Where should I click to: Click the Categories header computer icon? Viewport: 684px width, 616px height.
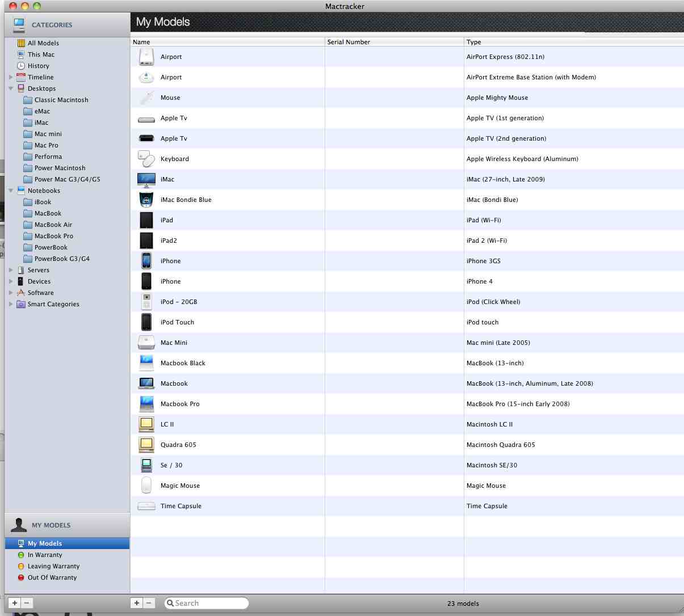tap(19, 24)
